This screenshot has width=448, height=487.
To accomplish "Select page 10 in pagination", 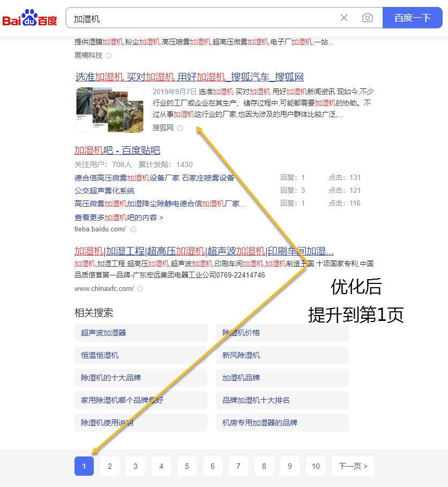I will click(315, 466).
